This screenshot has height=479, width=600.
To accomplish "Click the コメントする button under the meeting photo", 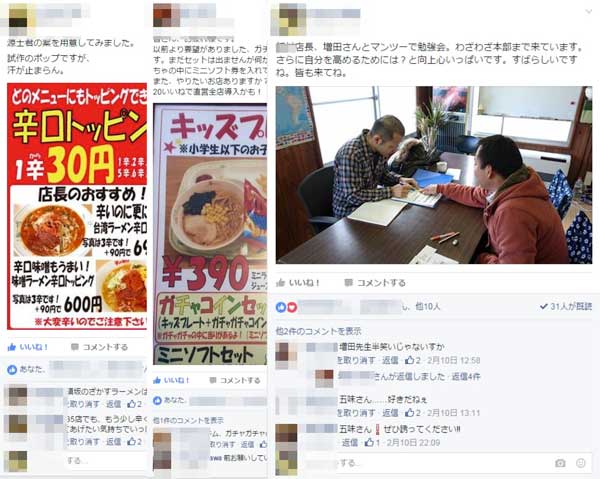I will (x=375, y=283).
